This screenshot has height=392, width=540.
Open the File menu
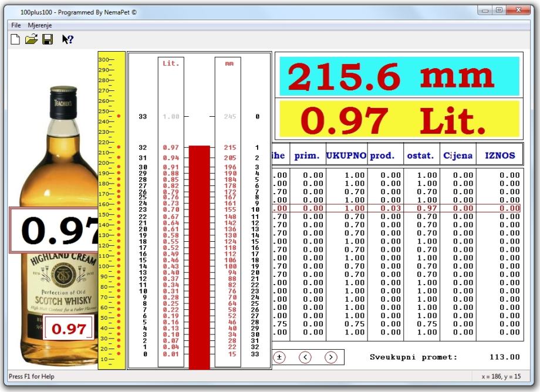point(16,26)
